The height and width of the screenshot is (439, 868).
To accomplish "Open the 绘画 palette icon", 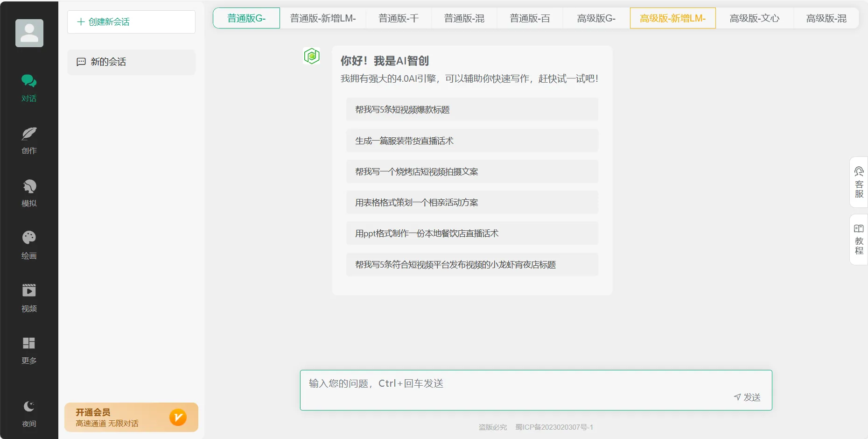I will click(29, 238).
